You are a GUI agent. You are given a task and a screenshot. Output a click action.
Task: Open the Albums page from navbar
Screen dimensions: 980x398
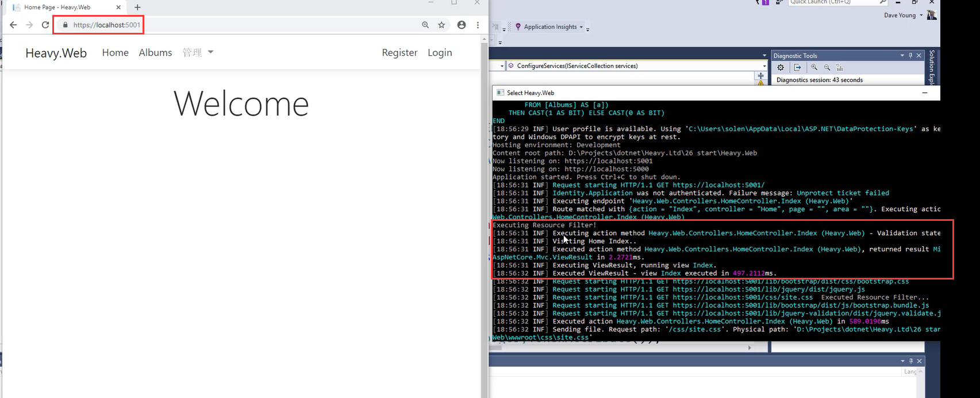155,52
